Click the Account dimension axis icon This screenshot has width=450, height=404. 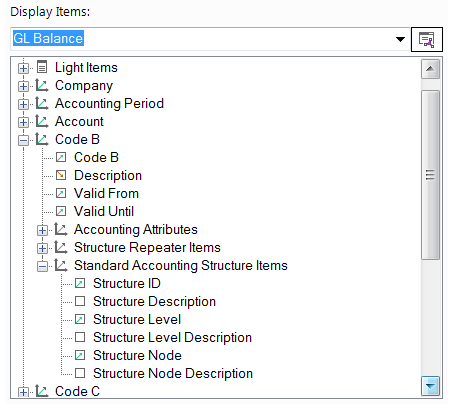tap(42, 121)
